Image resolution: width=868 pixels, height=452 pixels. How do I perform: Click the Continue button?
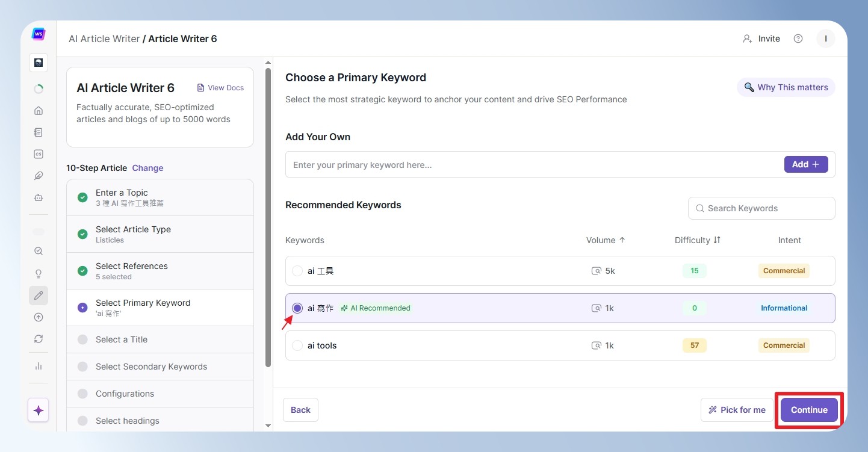tap(809, 410)
